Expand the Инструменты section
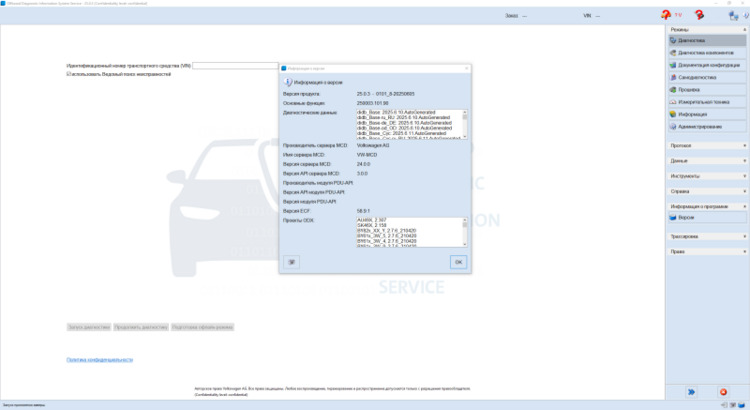 pyautogui.click(x=706, y=176)
